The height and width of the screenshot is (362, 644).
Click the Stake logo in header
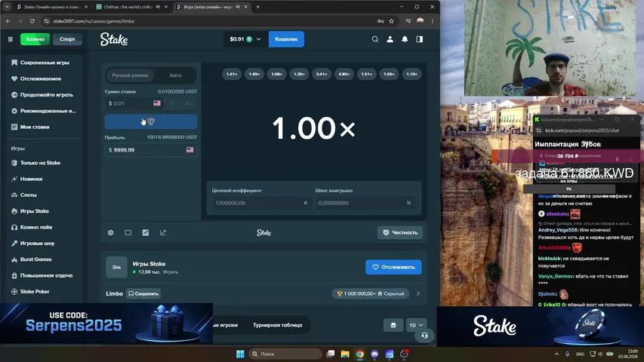pos(114,39)
